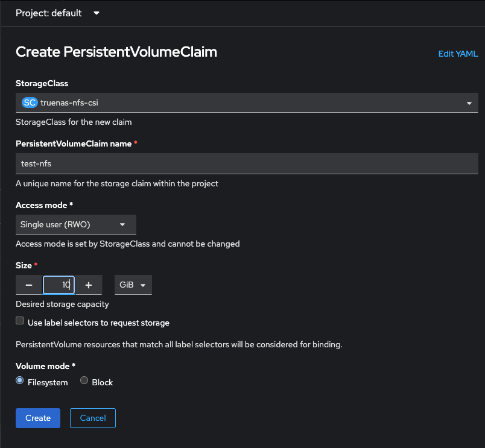Click the size number input box
This screenshot has height=448, width=485.
pyautogui.click(x=59, y=285)
